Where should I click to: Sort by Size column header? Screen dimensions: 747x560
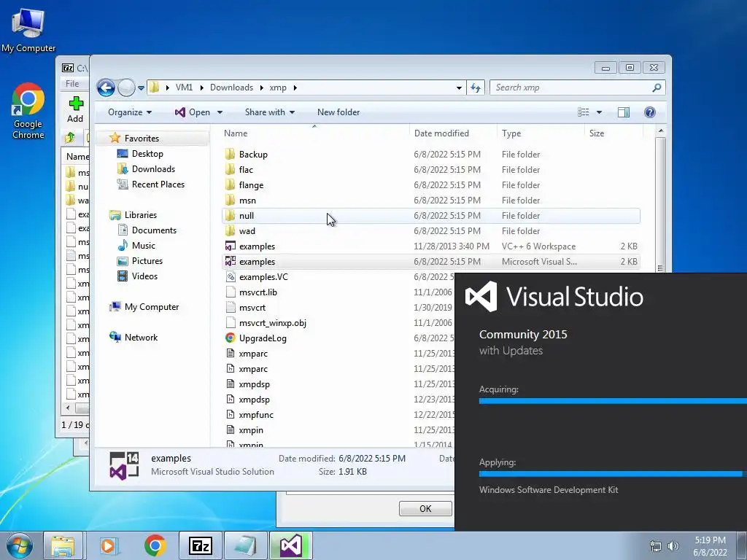pyautogui.click(x=614, y=133)
